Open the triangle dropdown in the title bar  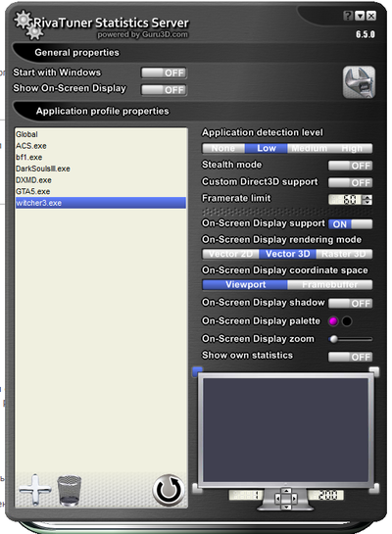point(360,16)
